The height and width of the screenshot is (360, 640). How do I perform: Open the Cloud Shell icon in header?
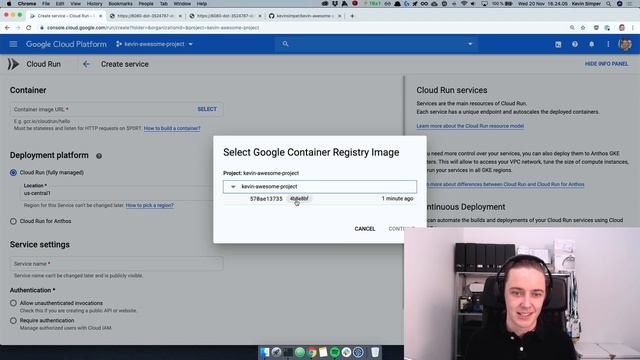click(558, 44)
